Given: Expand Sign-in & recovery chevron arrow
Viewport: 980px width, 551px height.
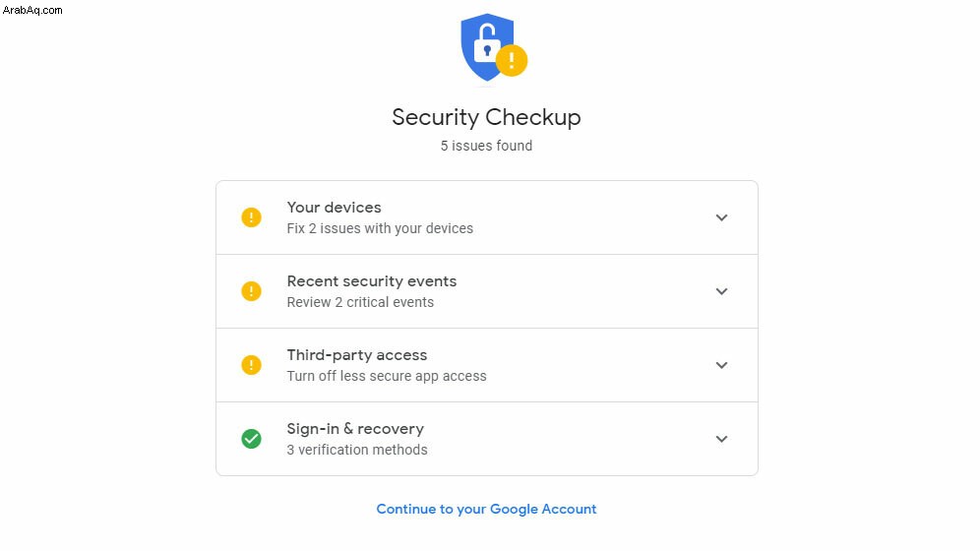Looking at the screenshot, I should [721, 439].
